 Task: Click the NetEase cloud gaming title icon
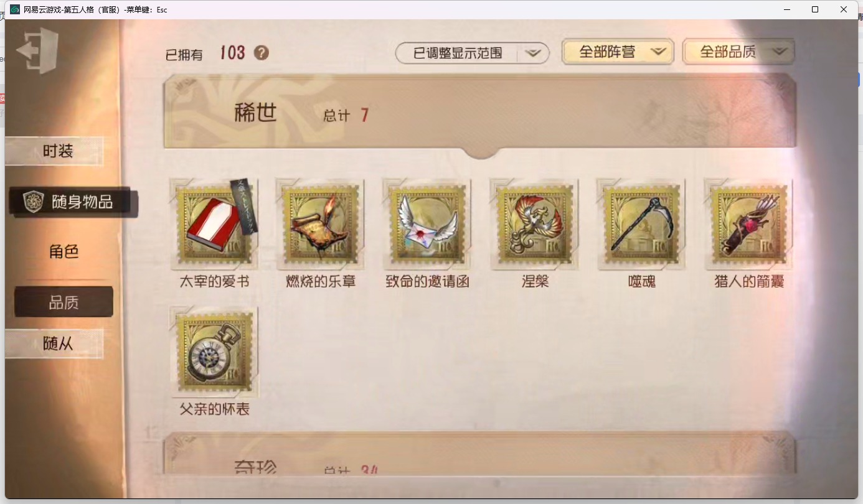coord(15,9)
